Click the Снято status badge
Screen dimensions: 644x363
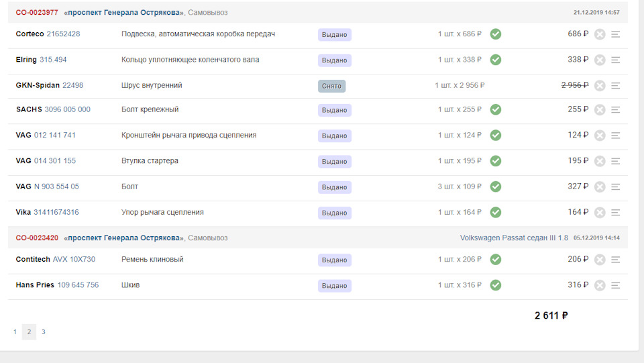click(331, 86)
